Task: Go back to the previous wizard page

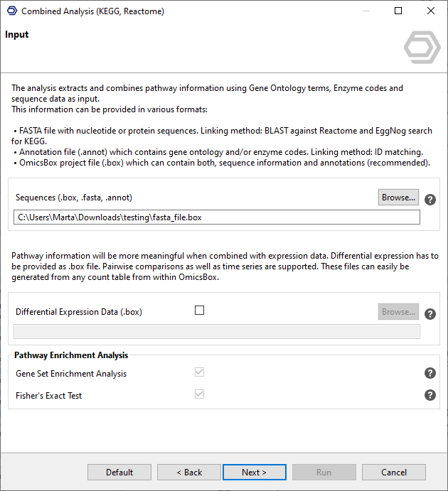Action: pos(189,473)
